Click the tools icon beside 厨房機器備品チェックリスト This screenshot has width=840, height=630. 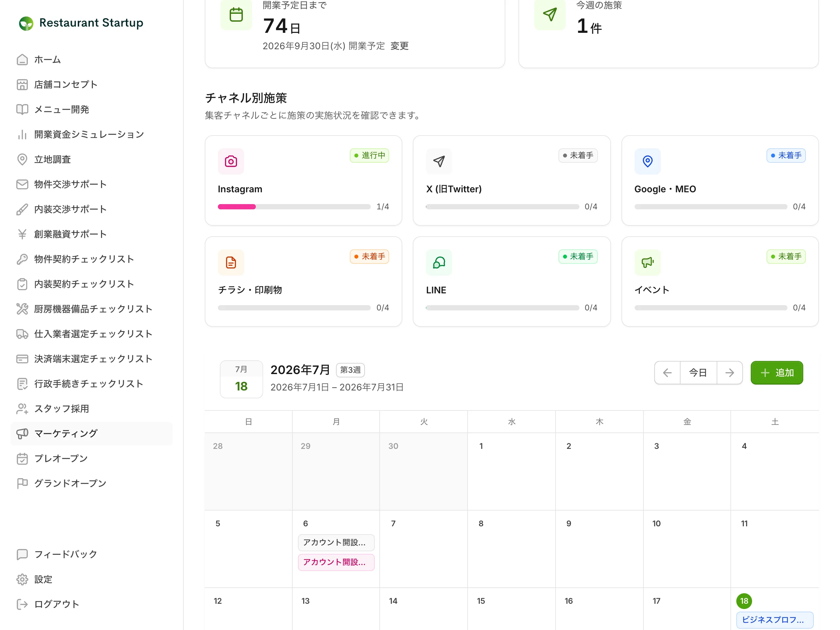(22, 309)
